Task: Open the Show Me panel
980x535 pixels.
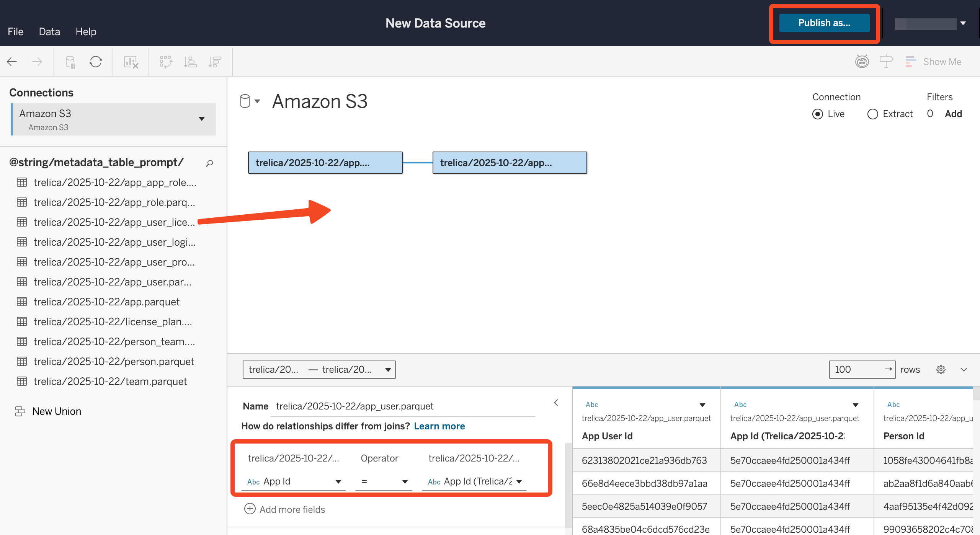Action: [933, 62]
